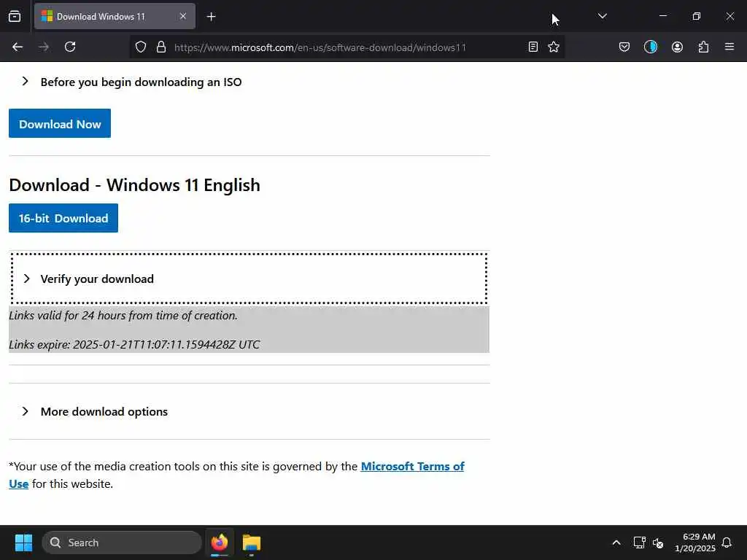Show hidden system tray icons

click(616, 542)
